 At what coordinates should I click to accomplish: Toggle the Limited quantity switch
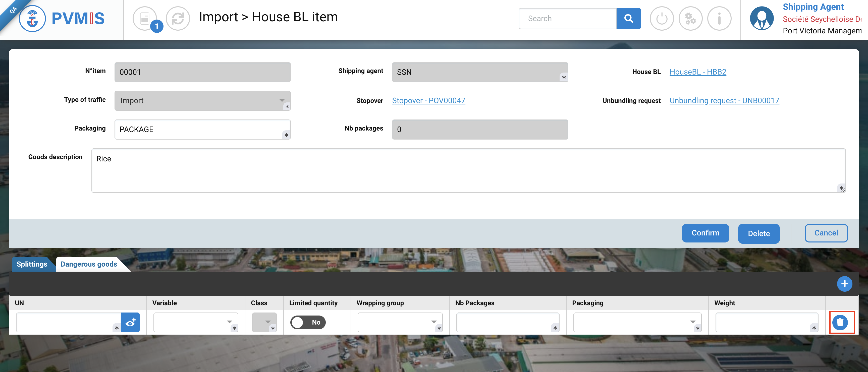coord(308,322)
